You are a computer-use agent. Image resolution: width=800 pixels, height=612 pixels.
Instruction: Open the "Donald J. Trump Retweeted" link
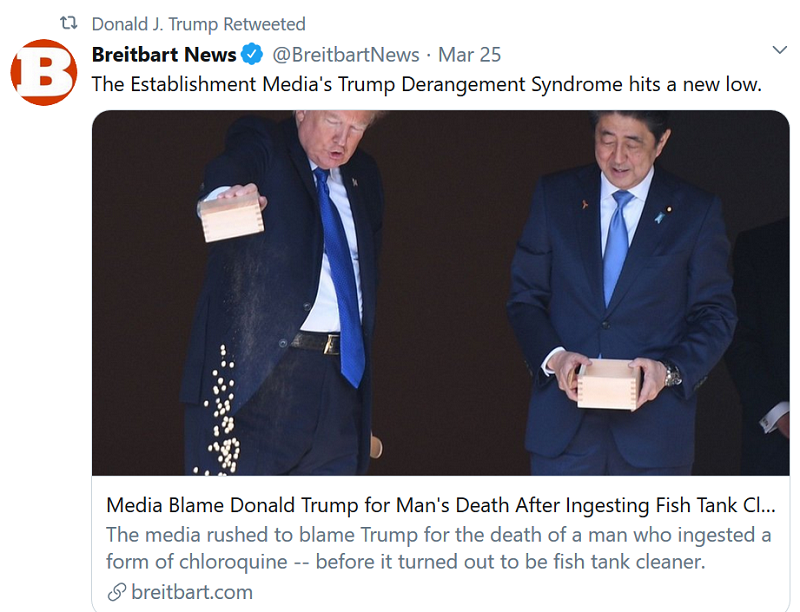[198, 23]
